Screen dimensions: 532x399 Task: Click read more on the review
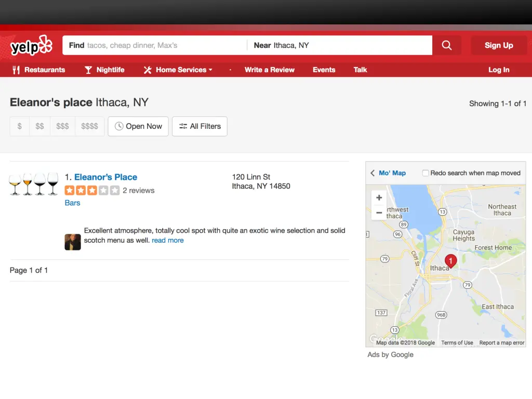point(168,240)
